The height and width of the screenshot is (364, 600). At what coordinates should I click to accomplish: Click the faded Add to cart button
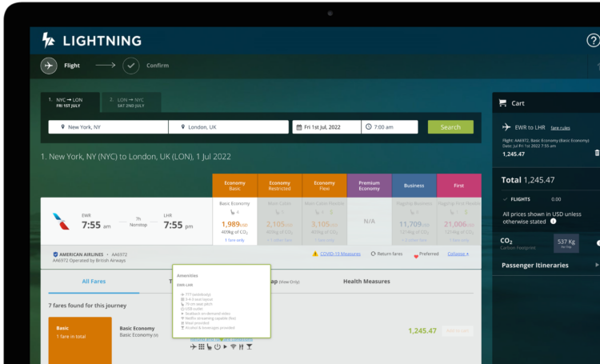[458, 330]
